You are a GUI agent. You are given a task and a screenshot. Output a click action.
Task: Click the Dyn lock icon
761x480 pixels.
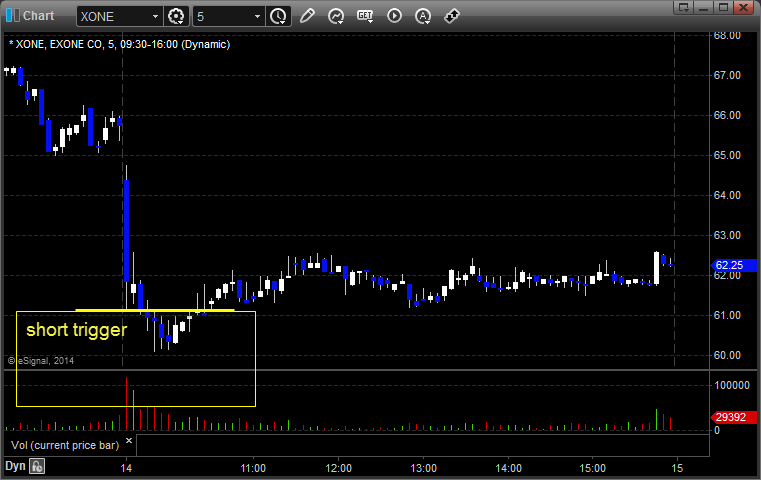[x=37, y=466]
